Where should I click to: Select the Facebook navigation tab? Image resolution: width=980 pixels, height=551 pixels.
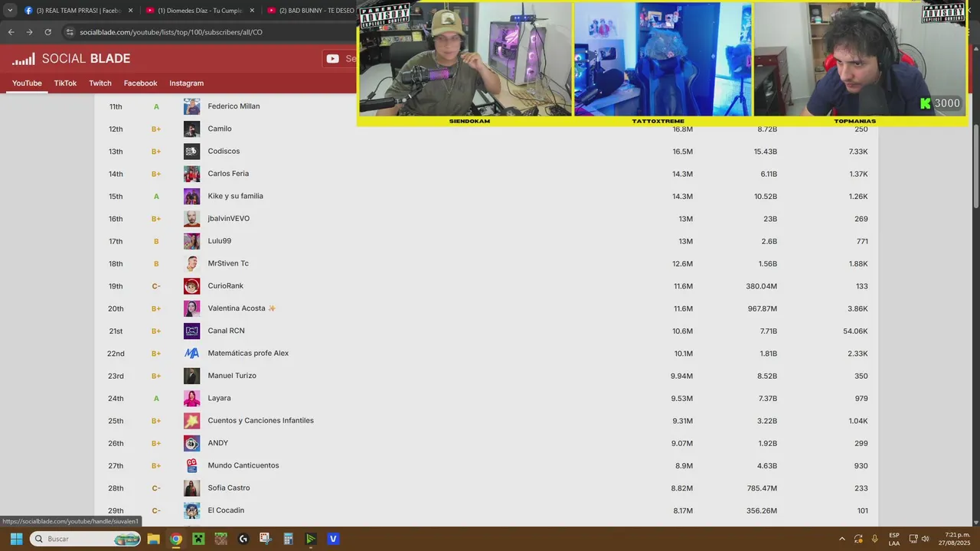140,83
